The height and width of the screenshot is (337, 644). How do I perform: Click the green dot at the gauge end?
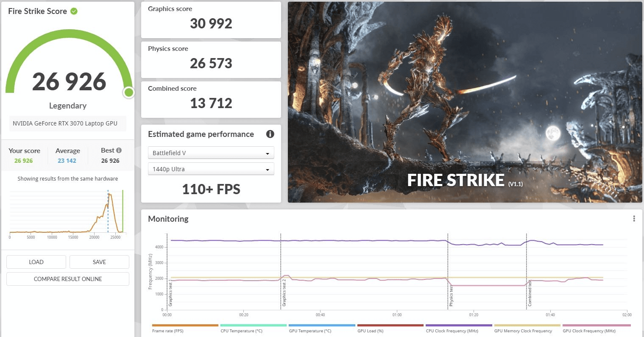pos(129,92)
